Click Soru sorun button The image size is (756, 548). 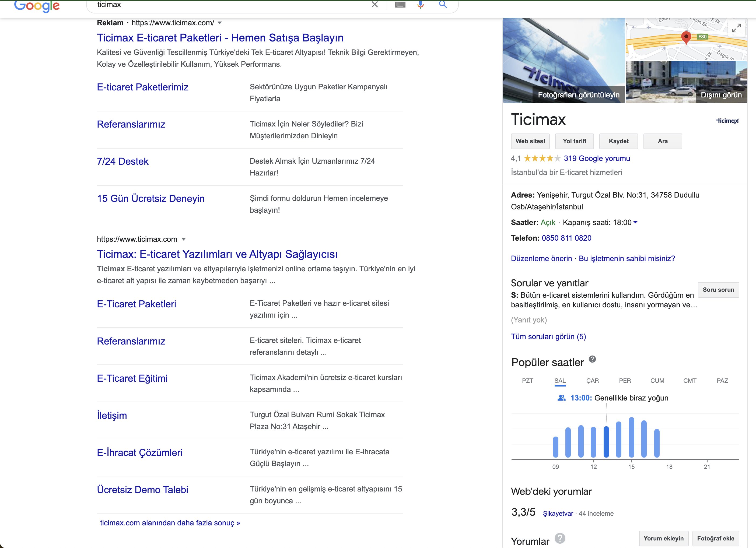point(718,290)
